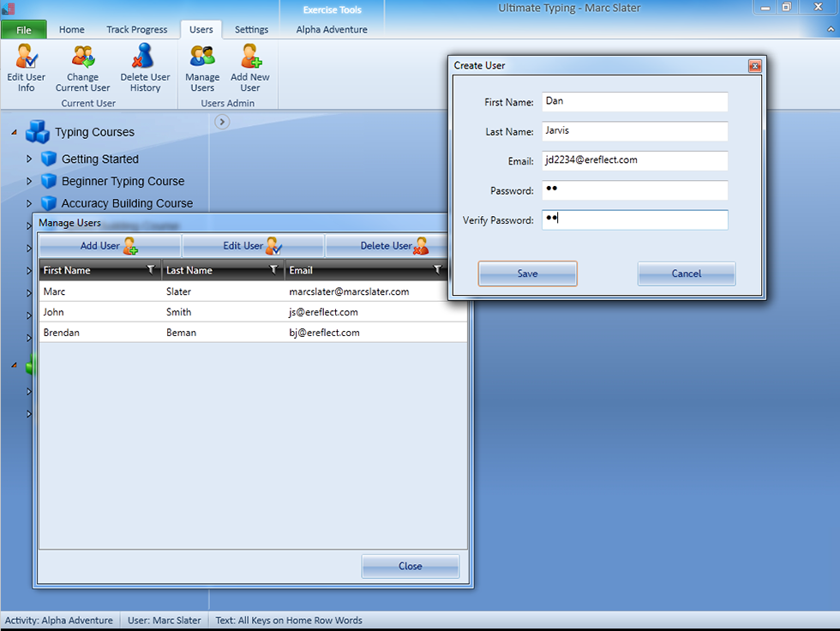Click the Delete User History icon
The width and height of the screenshot is (840, 631).
point(145,58)
